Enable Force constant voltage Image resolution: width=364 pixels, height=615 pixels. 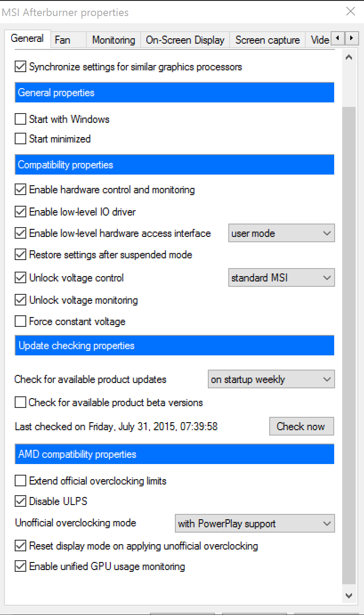coord(20,322)
